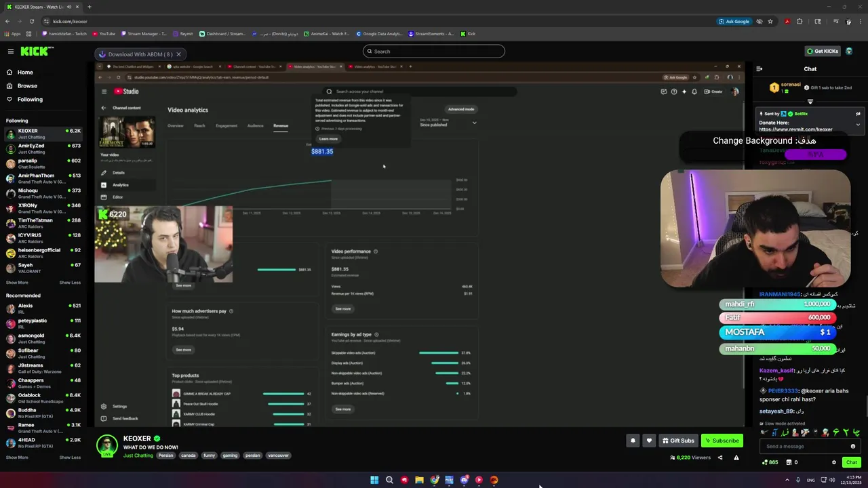Share the stream

coord(720,457)
